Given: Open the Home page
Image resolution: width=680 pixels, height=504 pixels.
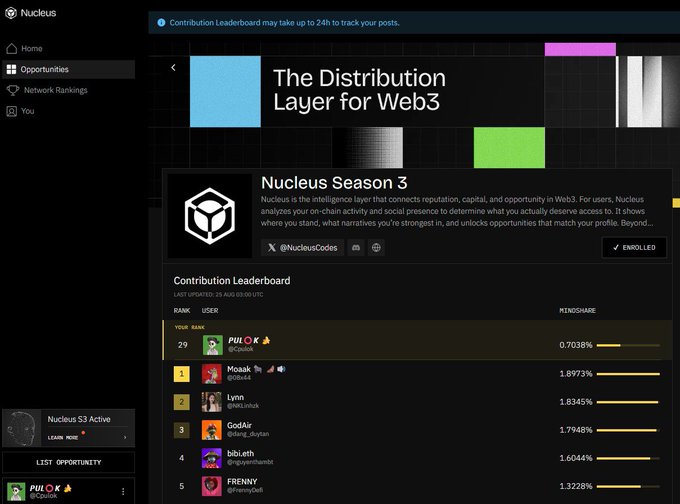Looking at the screenshot, I should point(69,49).
